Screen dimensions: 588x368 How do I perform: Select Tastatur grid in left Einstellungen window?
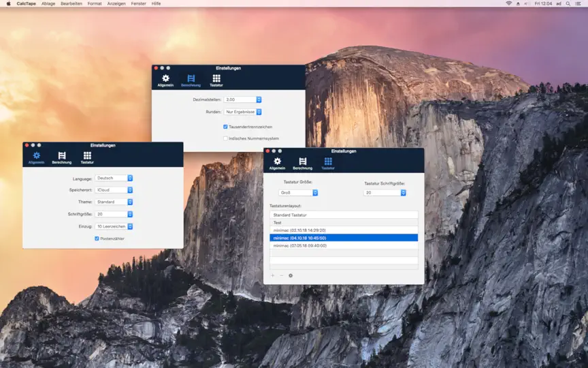(87, 157)
